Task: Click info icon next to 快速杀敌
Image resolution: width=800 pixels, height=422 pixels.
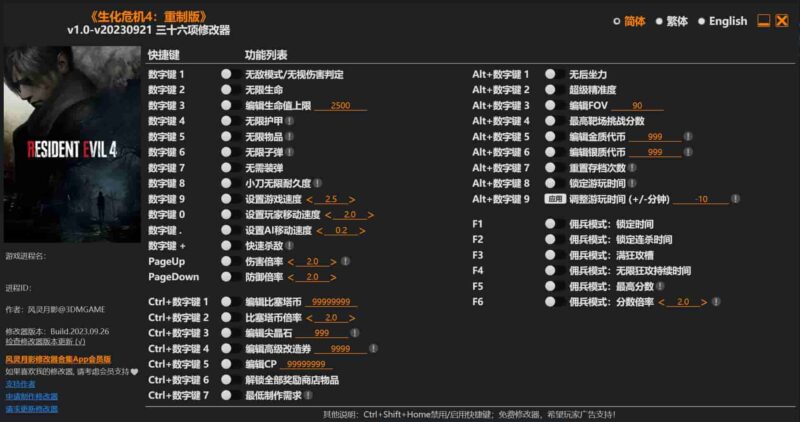Action: coord(290,245)
